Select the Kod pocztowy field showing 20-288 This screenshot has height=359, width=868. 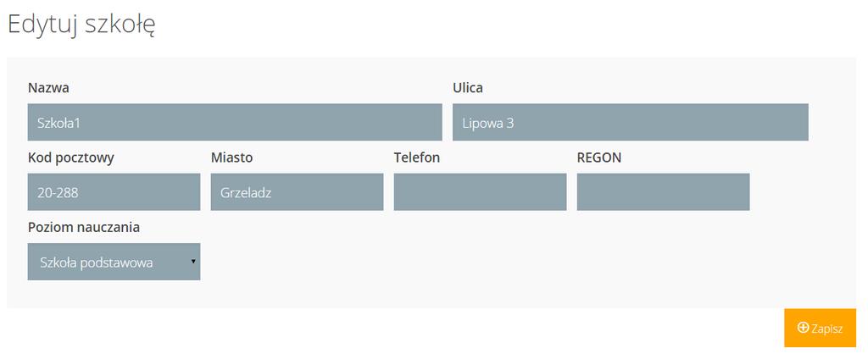pos(114,192)
